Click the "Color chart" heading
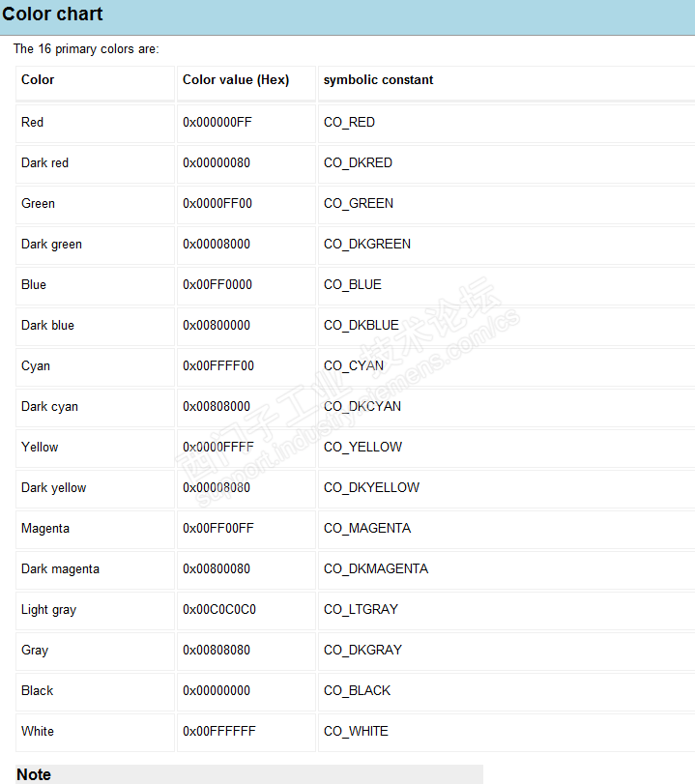Screen dimensions: 695x784 click(52, 15)
